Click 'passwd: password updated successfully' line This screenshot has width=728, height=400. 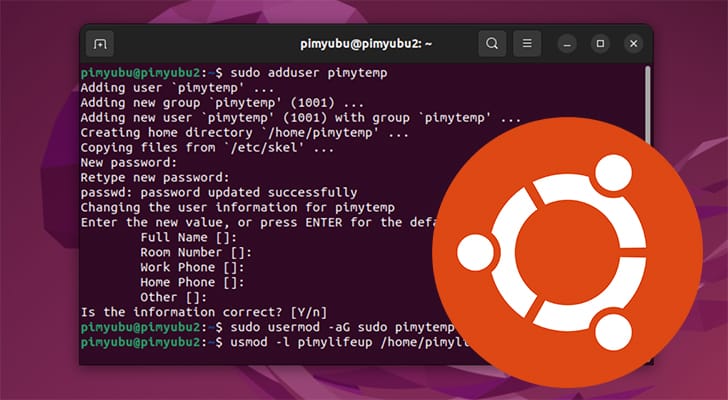(219, 192)
